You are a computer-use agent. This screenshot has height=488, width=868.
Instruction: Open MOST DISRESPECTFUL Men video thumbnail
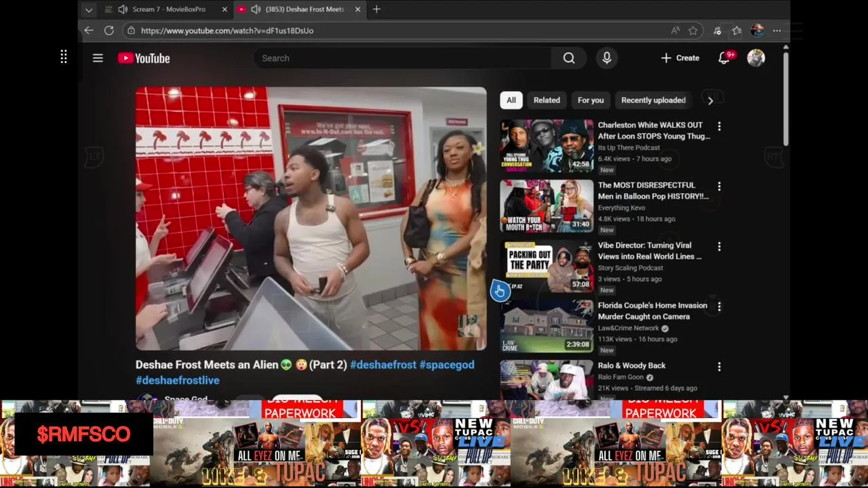547,206
